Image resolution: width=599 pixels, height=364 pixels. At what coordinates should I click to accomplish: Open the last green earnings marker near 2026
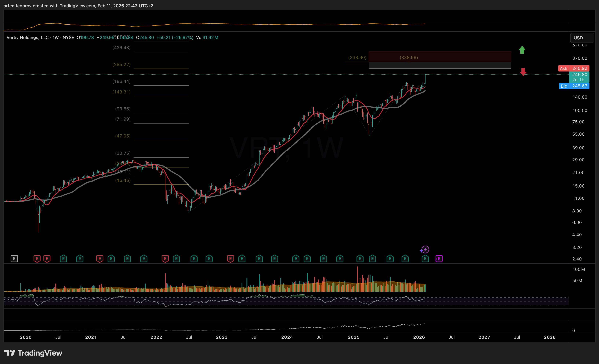click(x=425, y=259)
